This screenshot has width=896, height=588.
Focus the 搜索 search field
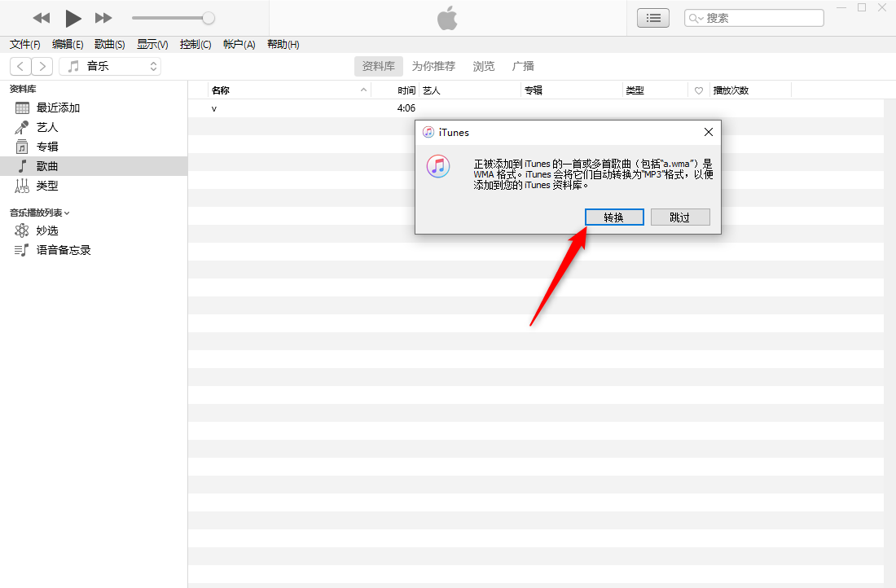[x=753, y=18]
